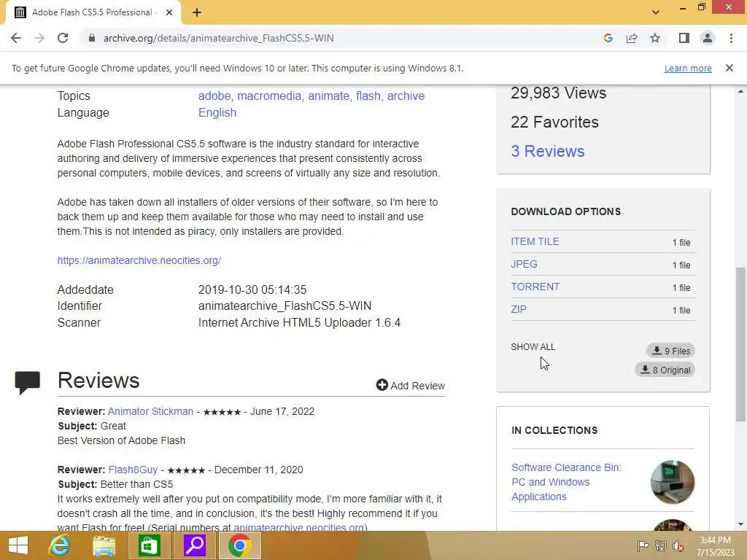
Task: Open reviewer Flash8Guy's profile
Action: [x=133, y=470]
